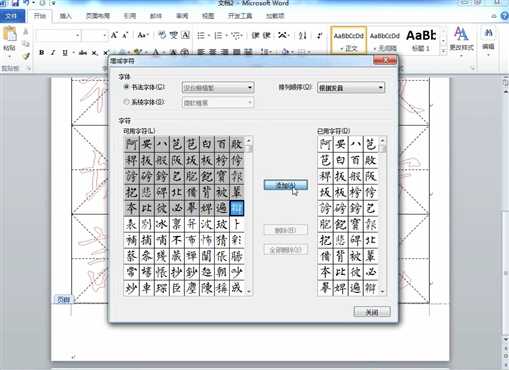The image size is (509, 370).
Task: Click used-characters list scrollbar down arrow
Action: pyautogui.click(x=383, y=291)
